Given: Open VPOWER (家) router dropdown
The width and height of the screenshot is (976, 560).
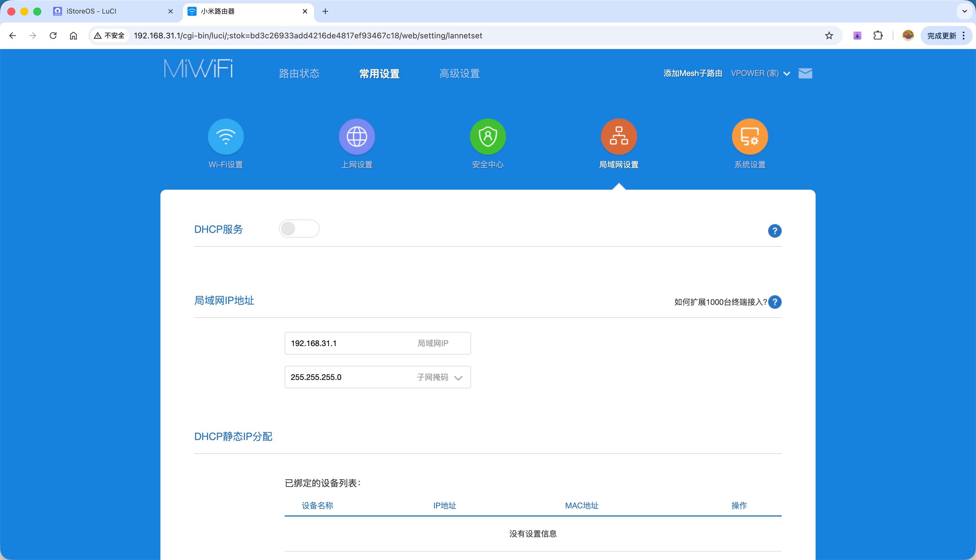Looking at the screenshot, I should (760, 73).
